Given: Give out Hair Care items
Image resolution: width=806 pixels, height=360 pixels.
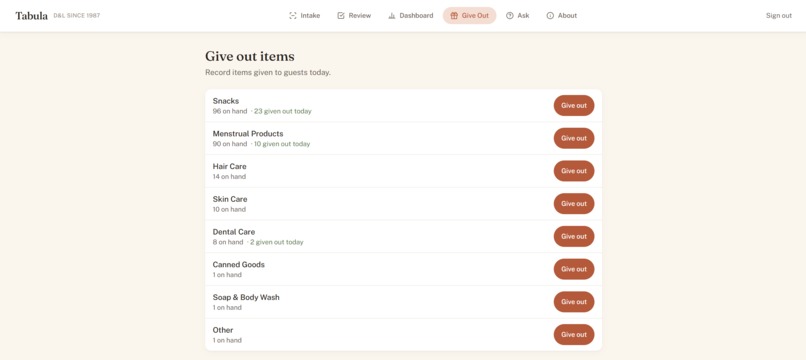Looking at the screenshot, I should (574, 171).
